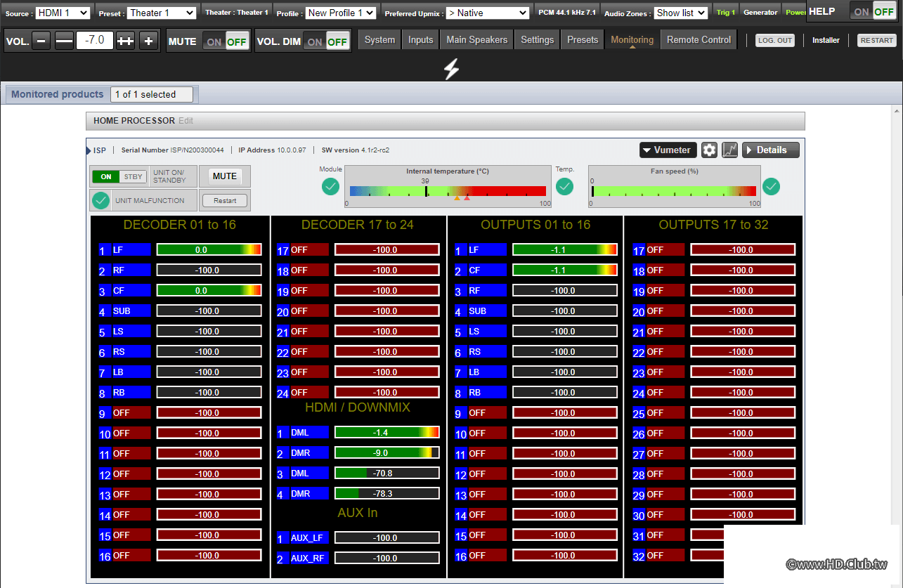Open the Preferred Upmix Native dropdown

[487, 13]
